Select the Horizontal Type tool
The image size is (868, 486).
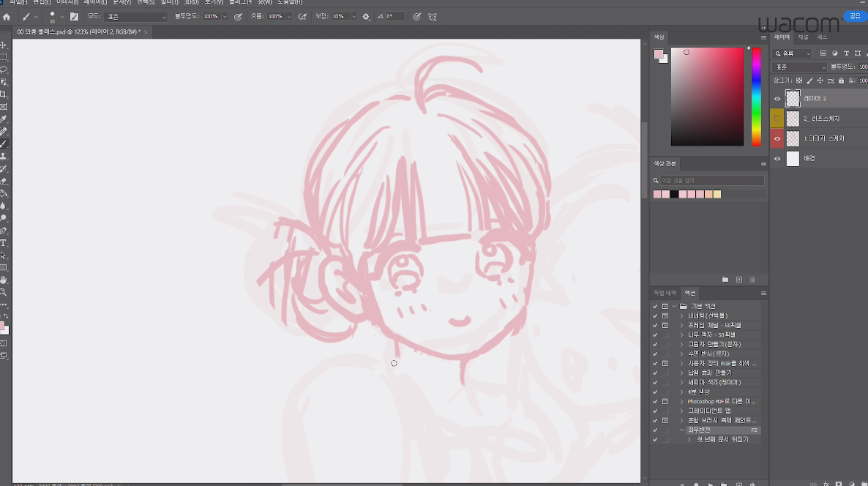(x=4, y=243)
